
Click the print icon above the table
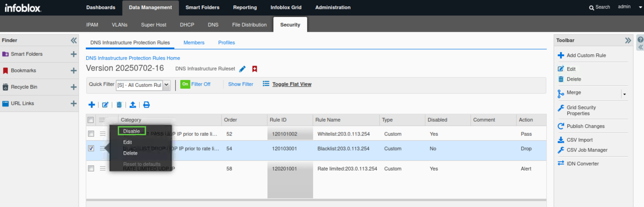147,105
